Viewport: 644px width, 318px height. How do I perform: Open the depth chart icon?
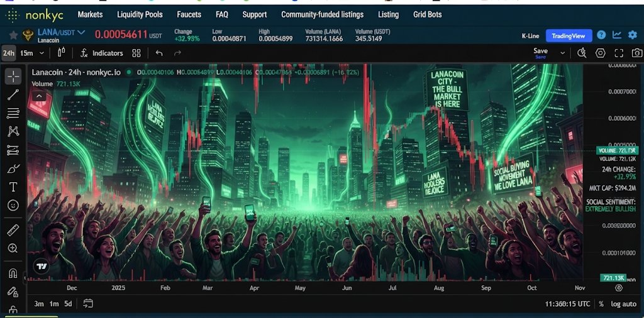617,35
